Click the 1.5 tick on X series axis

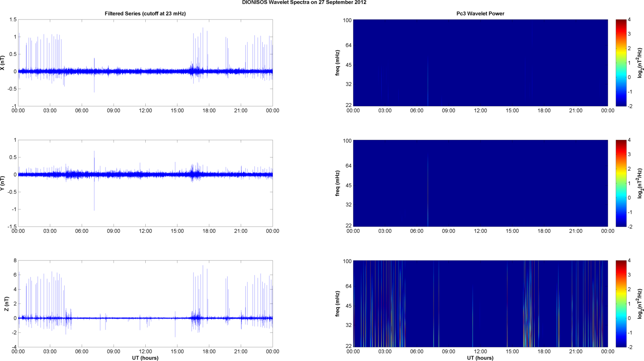[13, 20]
